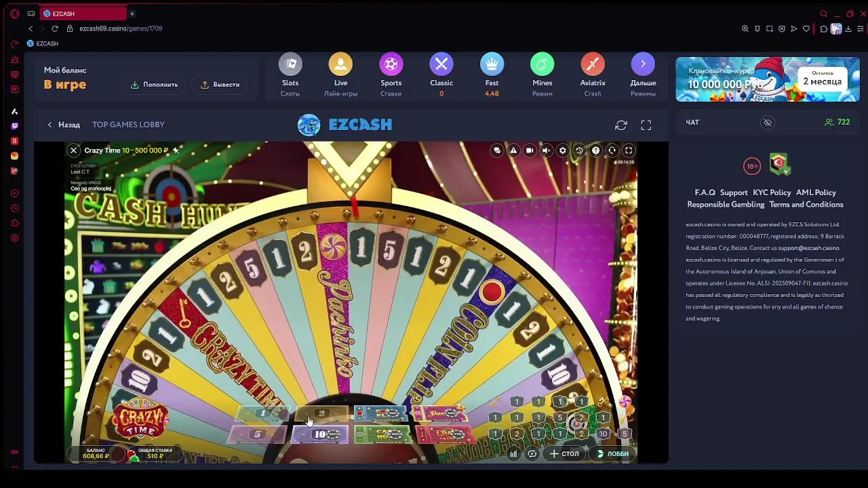868x488 pixels.
Task: Click the СТОЛ add-table button
Action: click(565, 454)
